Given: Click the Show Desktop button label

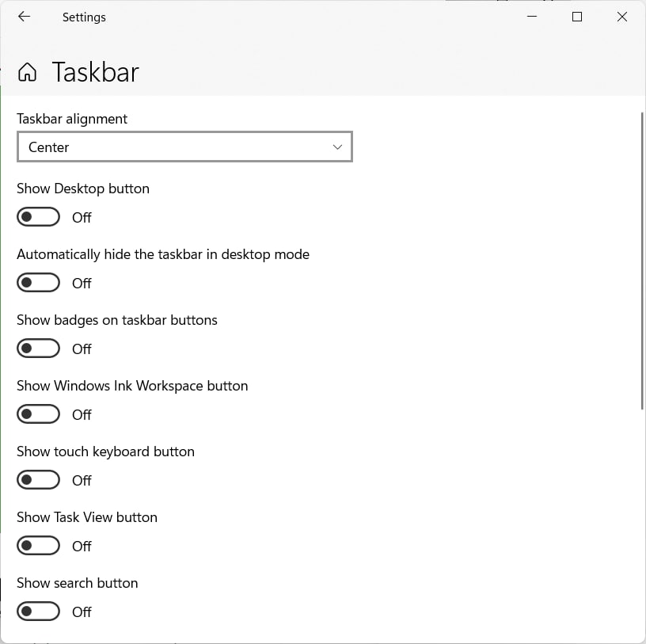Looking at the screenshot, I should click(83, 189).
